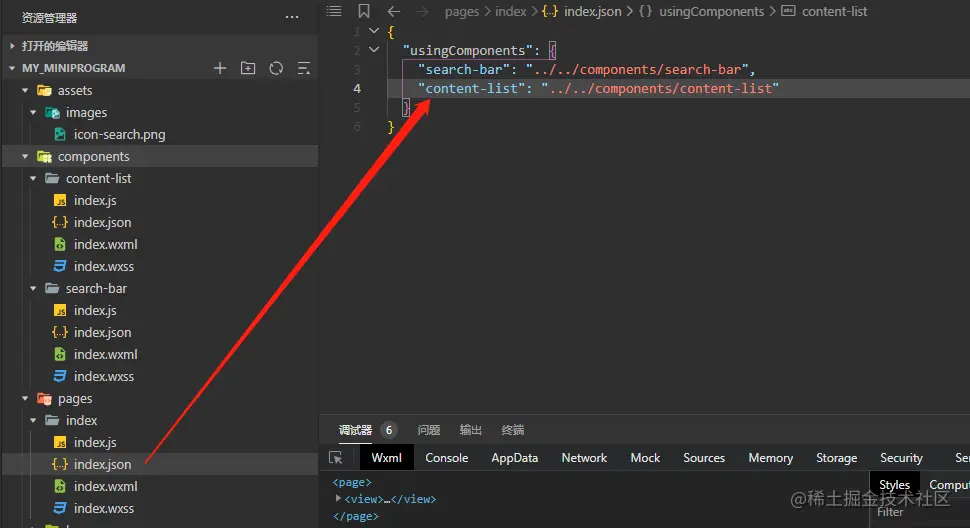This screenshot has width=970, height=528.
Task: Open index.wxss under content-list
Action: tap(103, 266)
